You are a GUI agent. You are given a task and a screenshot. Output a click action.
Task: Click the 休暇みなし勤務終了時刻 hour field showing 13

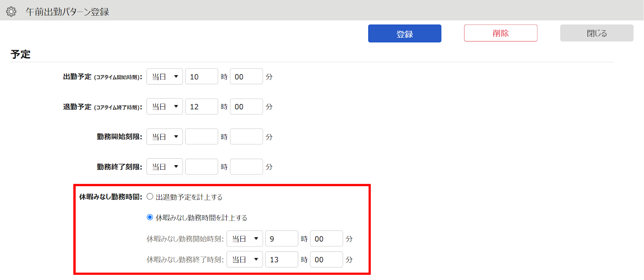point(281,259)
